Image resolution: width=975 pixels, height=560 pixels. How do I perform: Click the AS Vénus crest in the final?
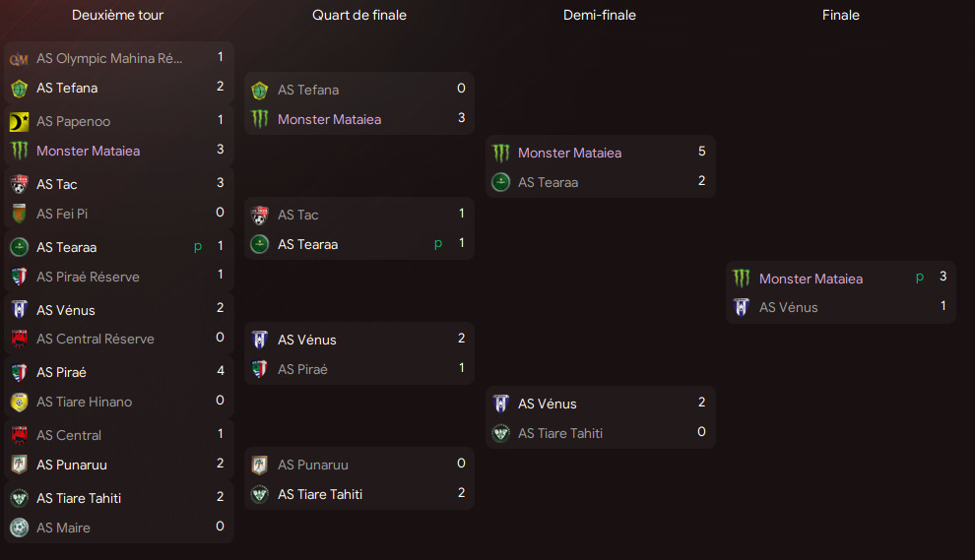pyautogui.click(x=742, y=307)
